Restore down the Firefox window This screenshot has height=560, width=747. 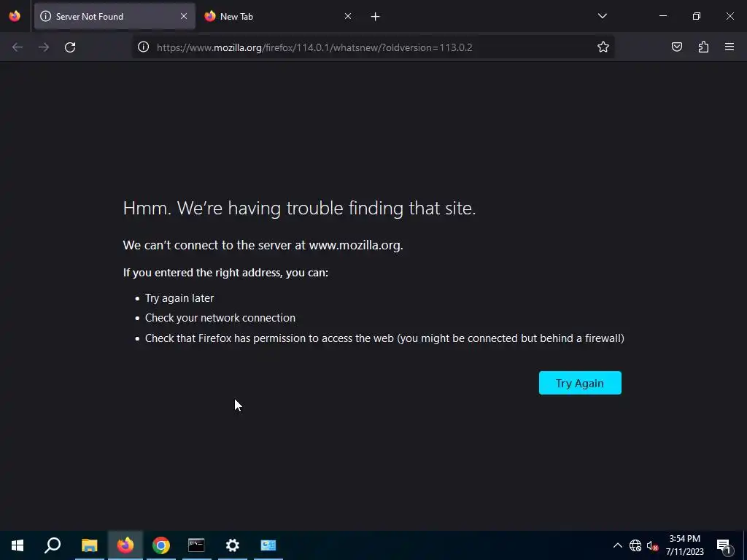point(696,16)
